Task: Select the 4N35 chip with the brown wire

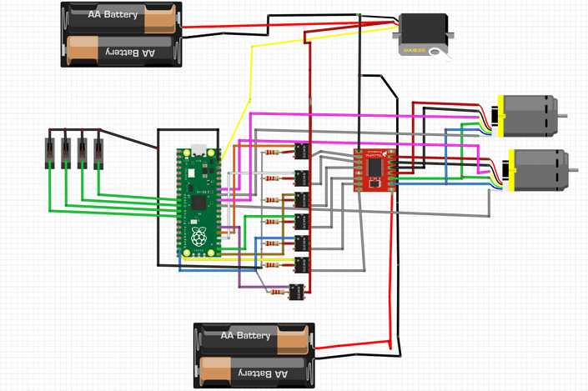Action: click(x=301, y=200)
